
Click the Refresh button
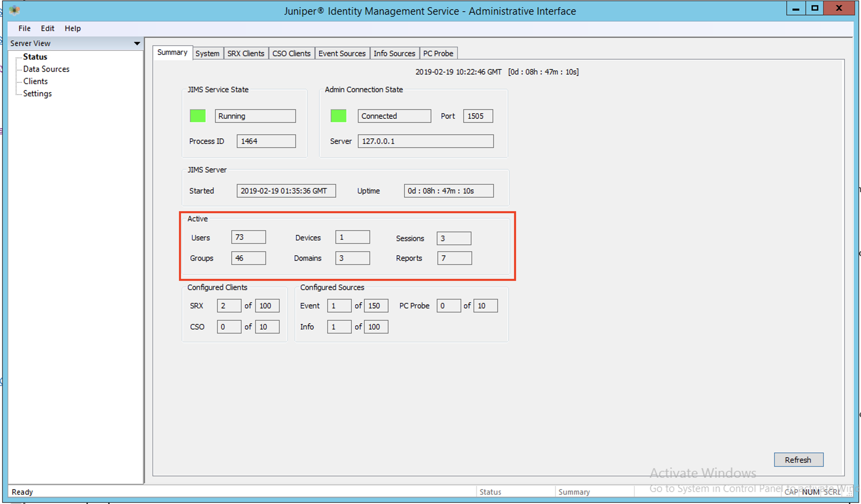(798, 459)
